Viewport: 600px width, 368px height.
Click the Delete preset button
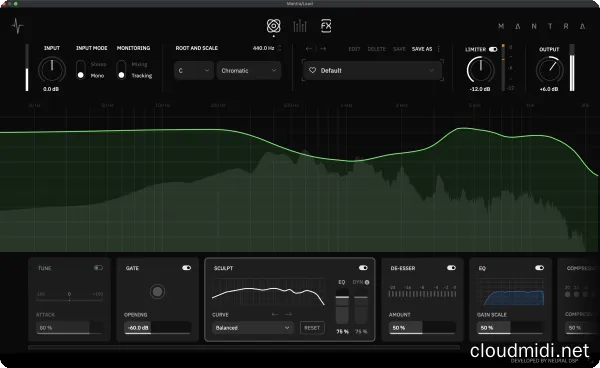click(377, 49)
